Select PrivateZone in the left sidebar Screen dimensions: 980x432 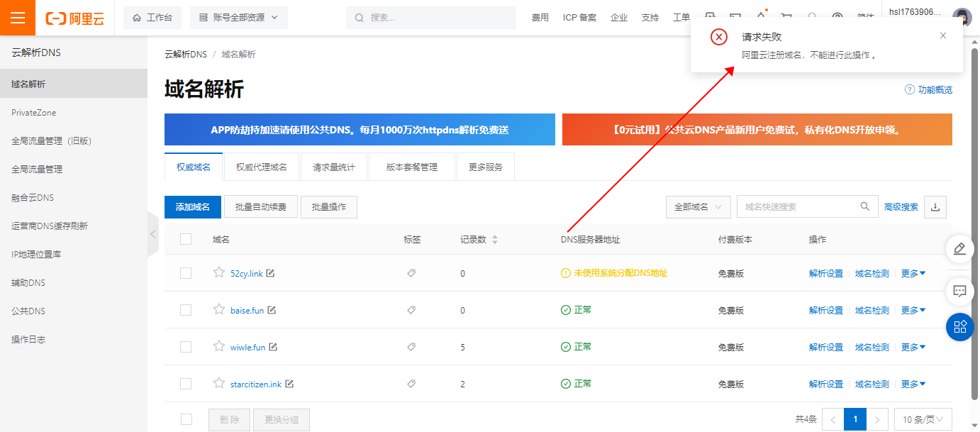pyautogui.click(x=34, y=113)
